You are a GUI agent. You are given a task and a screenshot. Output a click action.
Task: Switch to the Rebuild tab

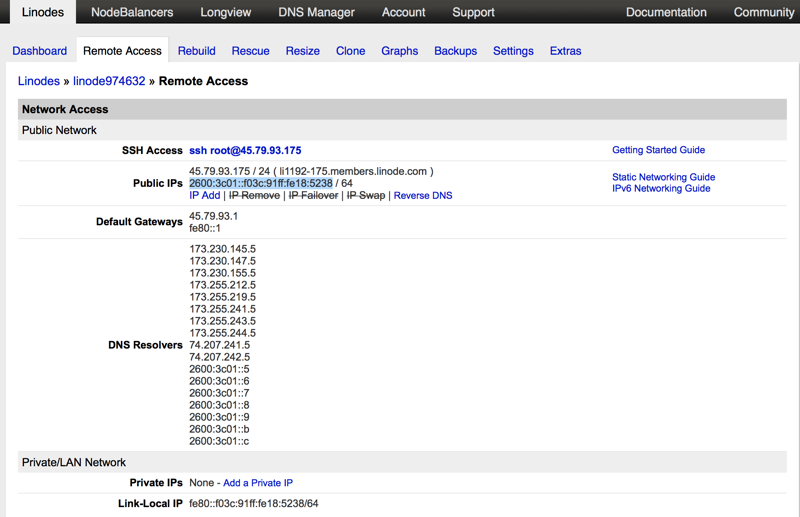click(196, 51)
